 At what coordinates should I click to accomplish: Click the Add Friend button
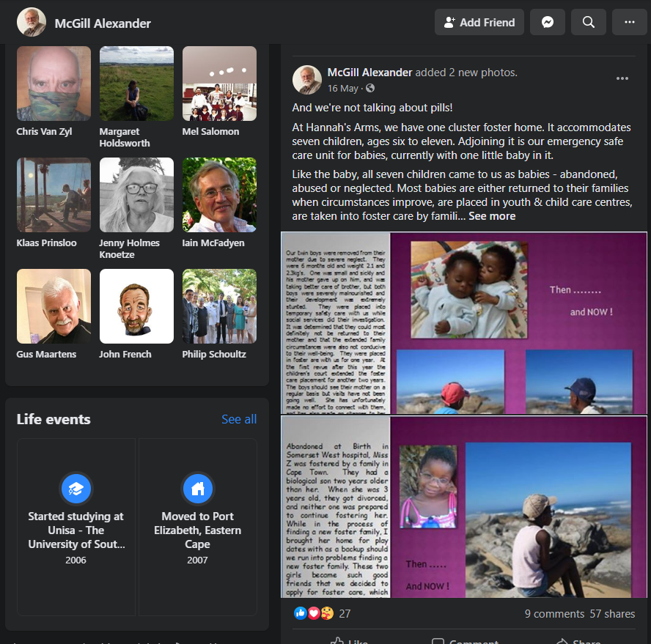pyautogui.click(x=479, y=22)
